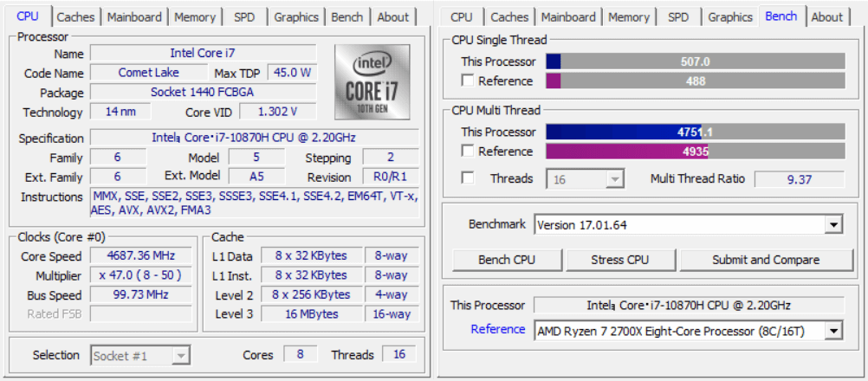The height and width of the screenshot is (381, 868).
Task: Open the Socket #1 selection dropdown
Action: coord(180,356)
